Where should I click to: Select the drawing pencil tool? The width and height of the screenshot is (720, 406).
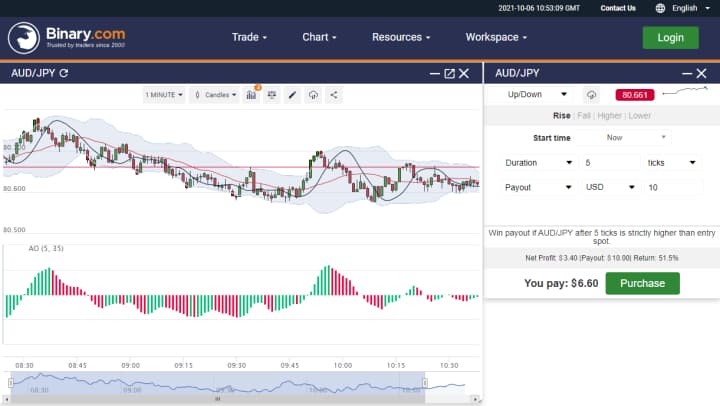pos(292,95)
